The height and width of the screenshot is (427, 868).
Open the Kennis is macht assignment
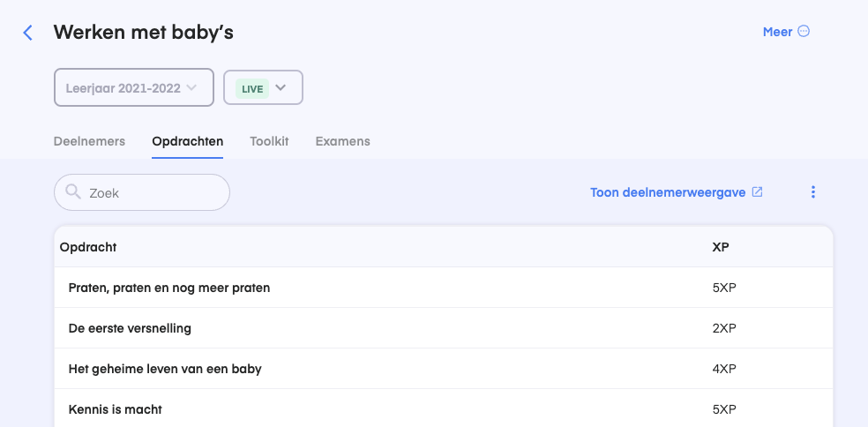click(x=116, y=409)
